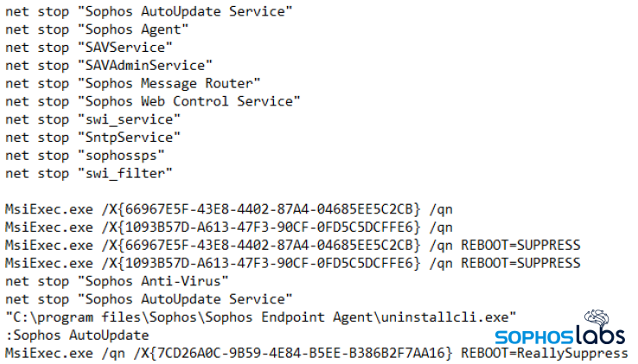Viewport: 638px width, 364px height.
Task: Click the ":Sophos AutoUpdate" label line
Action: [x=77, y=335]
